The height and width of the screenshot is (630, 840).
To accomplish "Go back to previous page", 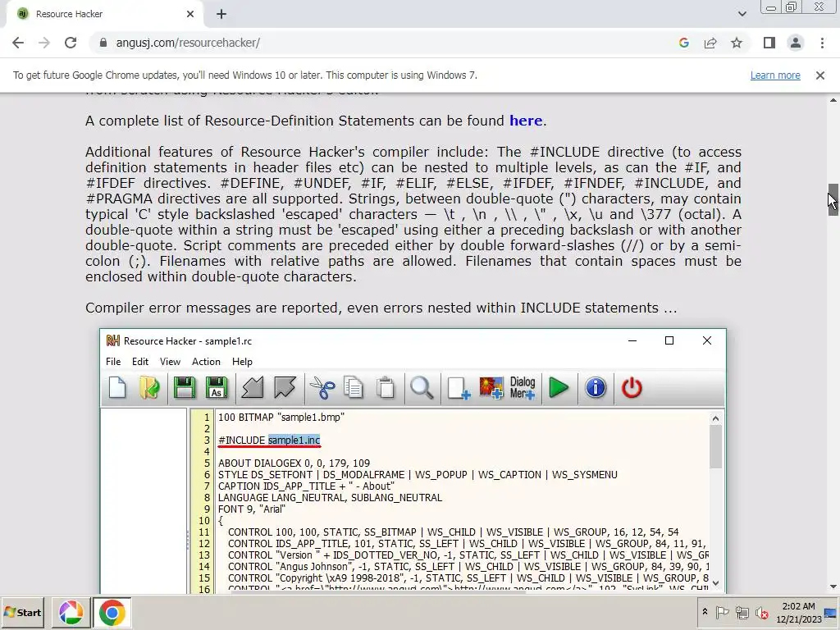I will click(x=18, y=43).
